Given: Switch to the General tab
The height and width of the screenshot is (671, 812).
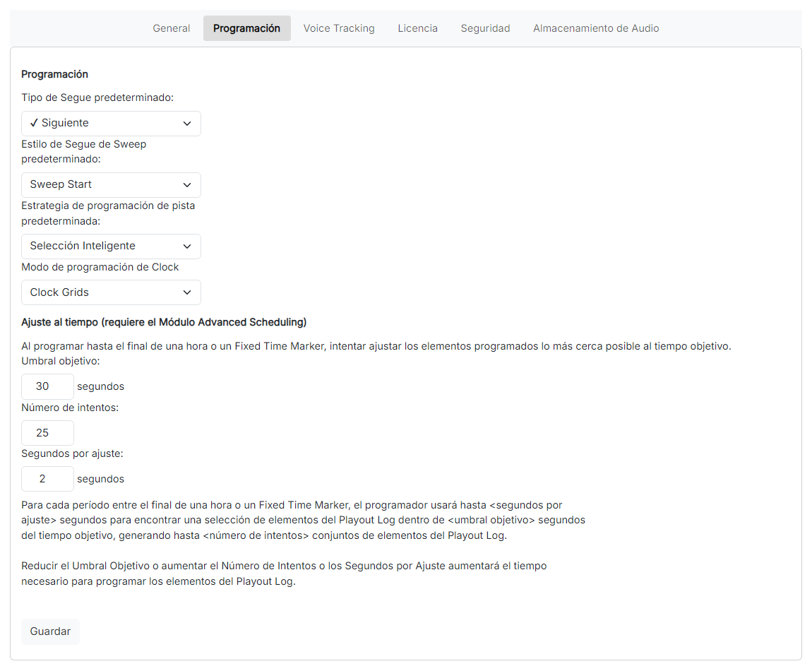Looking at the screenshot, I should coord(172,28).
